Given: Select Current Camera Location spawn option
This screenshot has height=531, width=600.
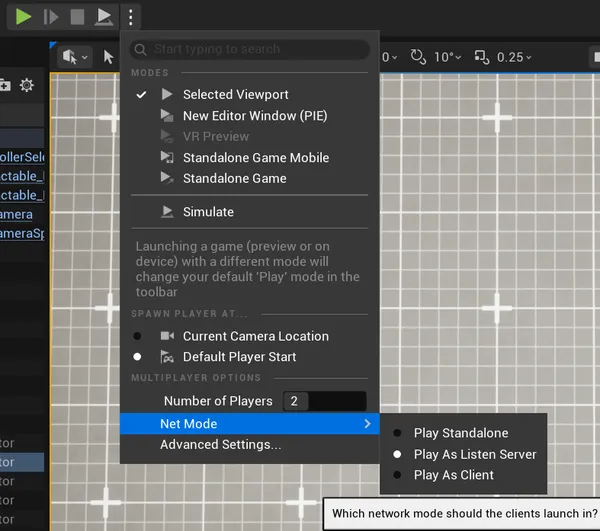Looking at the screenshot, I should coord(249,336).
